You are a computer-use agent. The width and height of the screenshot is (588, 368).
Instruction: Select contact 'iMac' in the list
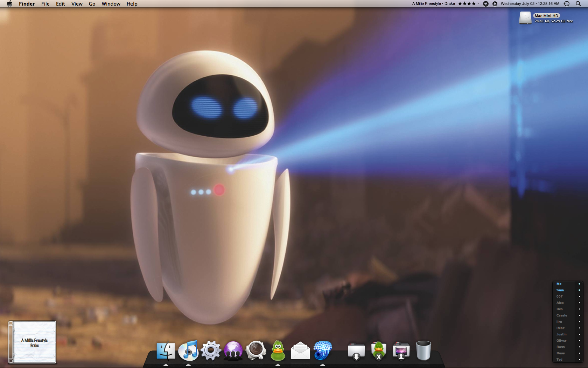[560, 328]
